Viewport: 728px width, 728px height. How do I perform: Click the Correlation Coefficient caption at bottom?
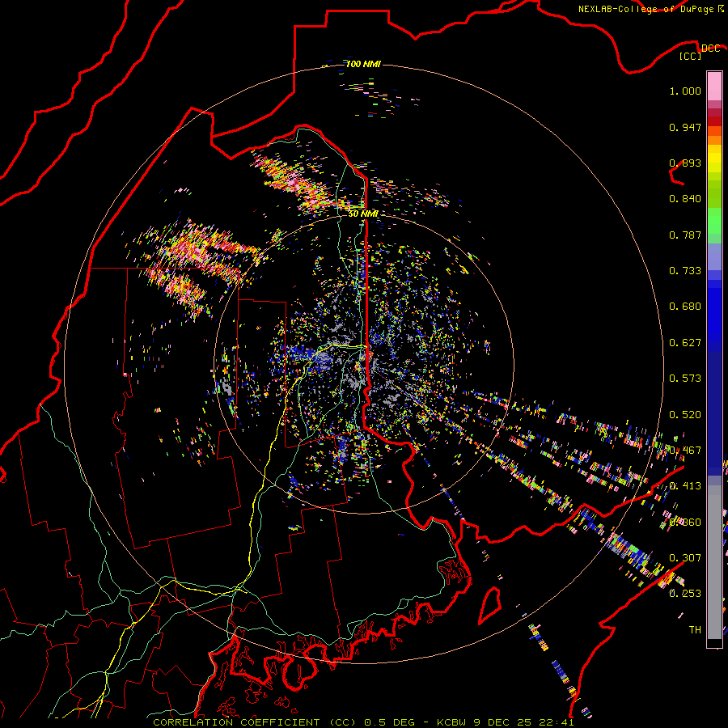coord(363,722)
